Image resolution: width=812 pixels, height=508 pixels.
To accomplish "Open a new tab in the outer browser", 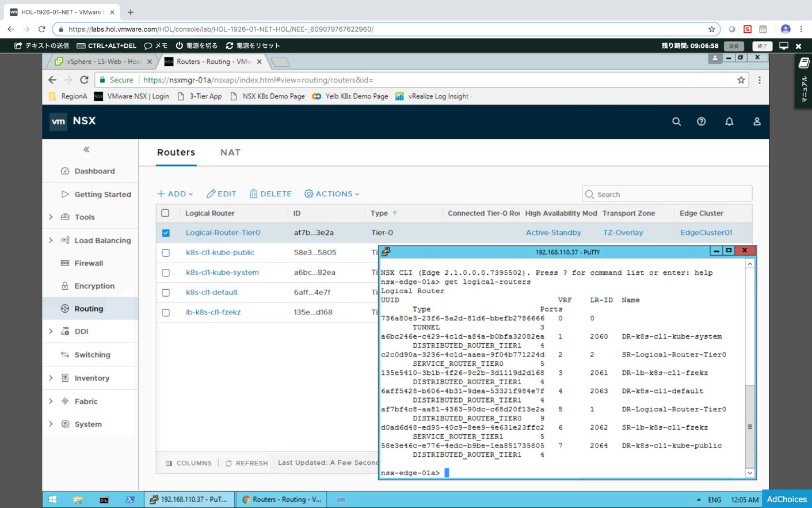I will [131, 12].
